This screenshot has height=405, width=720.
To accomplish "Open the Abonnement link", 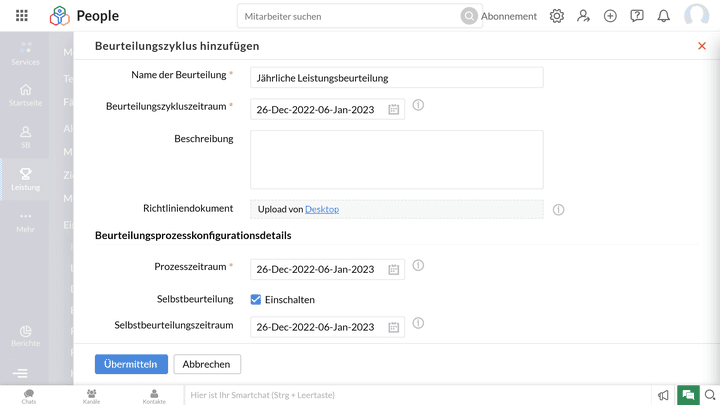I will coord(509,16).
